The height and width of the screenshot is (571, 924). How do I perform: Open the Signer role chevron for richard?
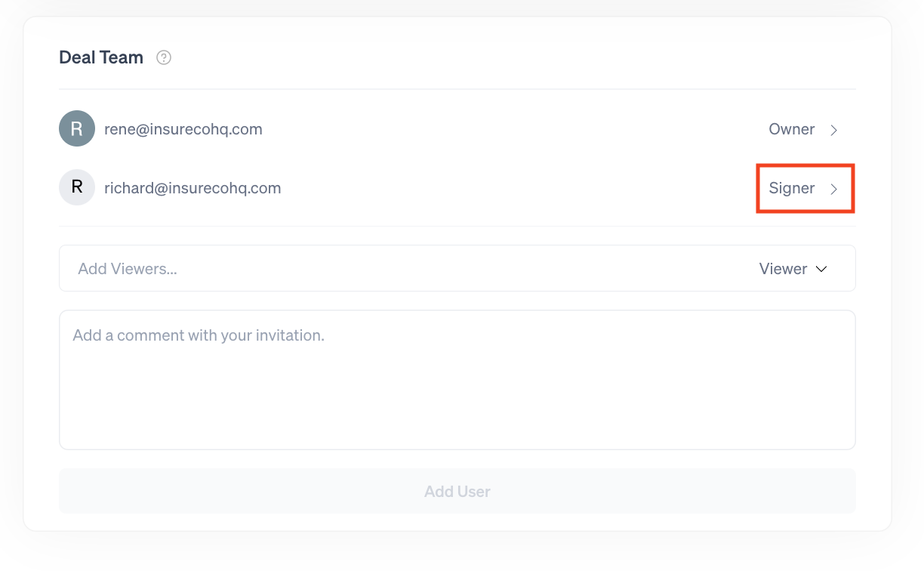pos(834,189)
